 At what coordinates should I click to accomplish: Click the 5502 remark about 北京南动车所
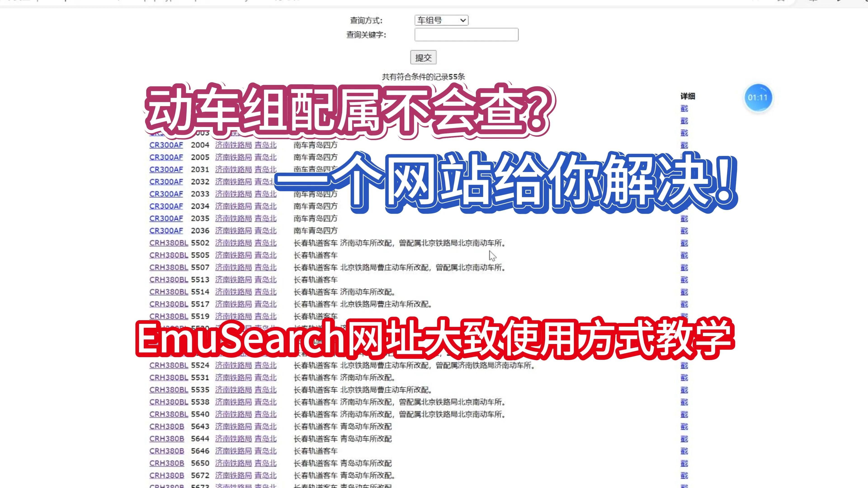pos(422,243)
